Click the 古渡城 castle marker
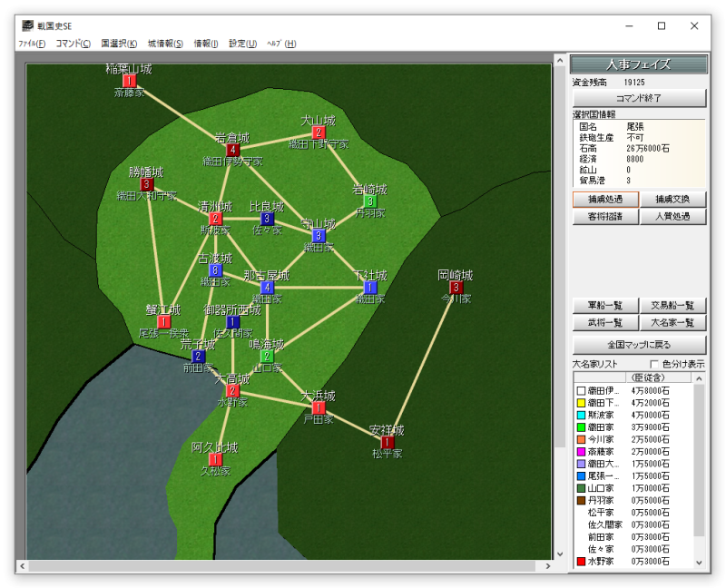 (215, 270)
